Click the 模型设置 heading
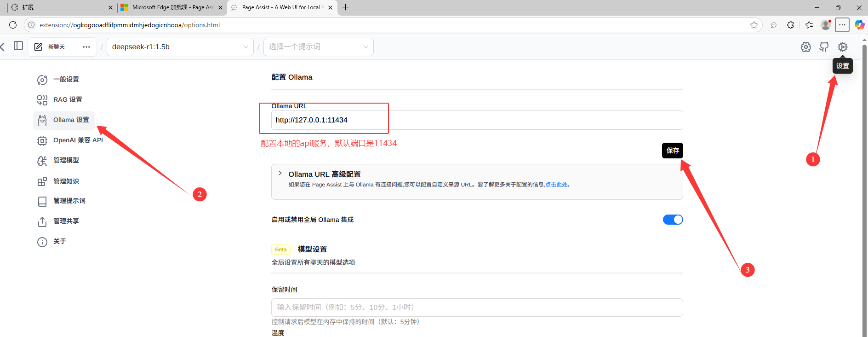The width and height of the screenshot is (868, 337). pos(312,249)
